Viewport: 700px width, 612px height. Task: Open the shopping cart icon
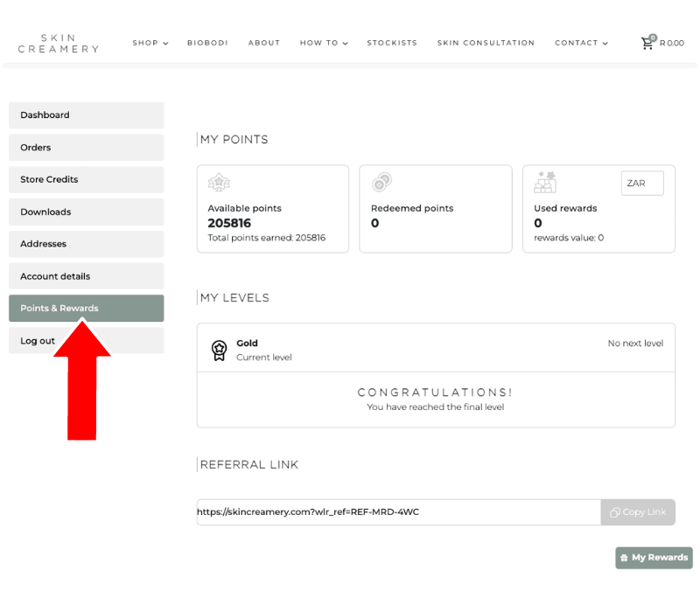pos(647,42)
